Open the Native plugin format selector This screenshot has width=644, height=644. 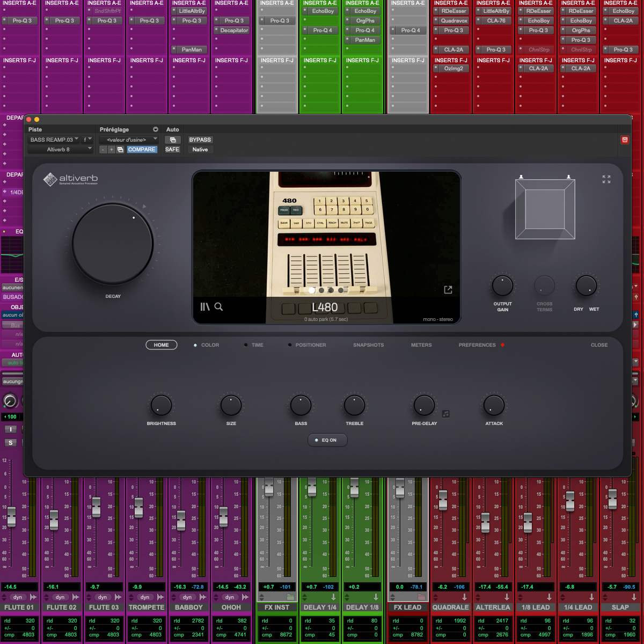(x=200, y=150)
